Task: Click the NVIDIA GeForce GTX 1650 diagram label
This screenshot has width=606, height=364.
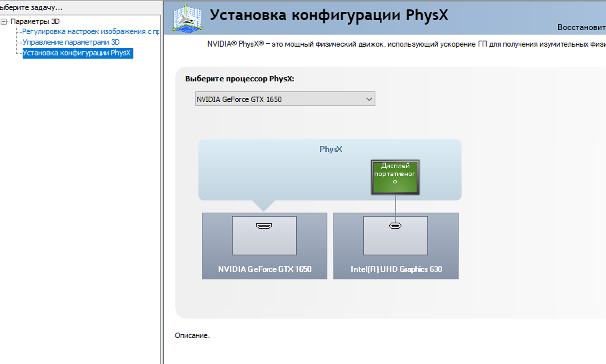Action: click(265, 269)
